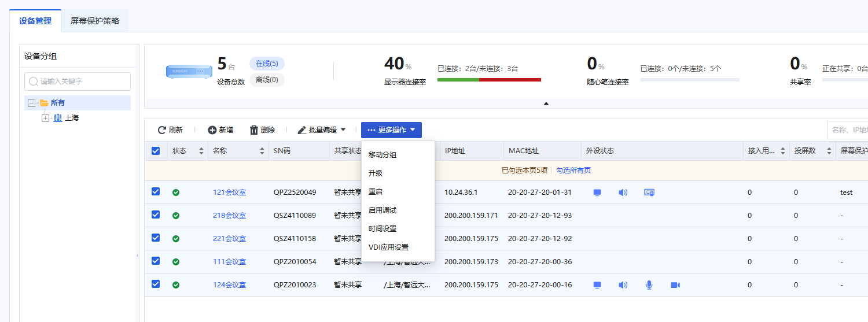868x322 pixels.
Task: Deselect the 111会议室 row checkbox
Action: [156, 261]
